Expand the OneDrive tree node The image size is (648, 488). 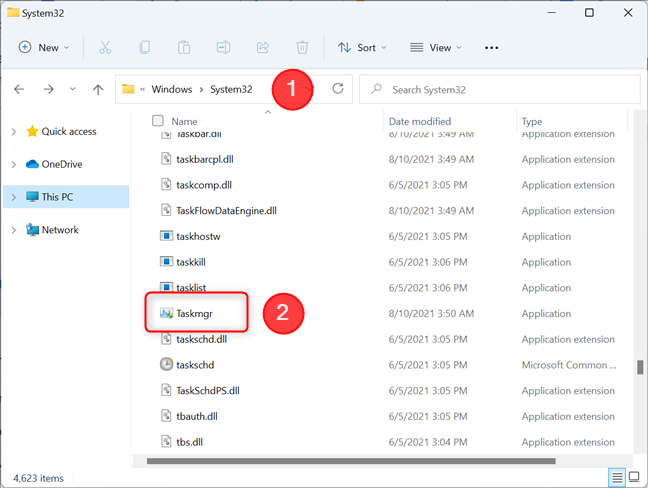coord(14,164)
